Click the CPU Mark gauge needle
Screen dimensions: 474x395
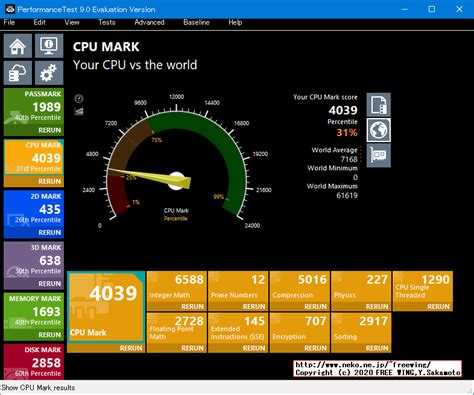pos(150,177)
